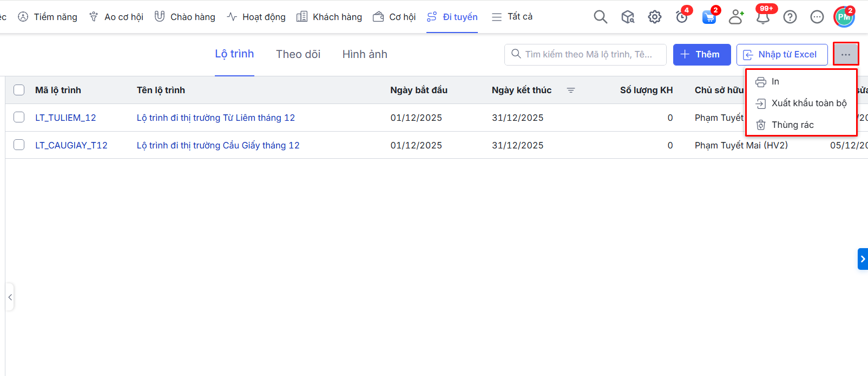Click the Ngày kết thúc filter icon
Image resolution: width=868 pixels, height=376 pixels.
pos(571,90)
